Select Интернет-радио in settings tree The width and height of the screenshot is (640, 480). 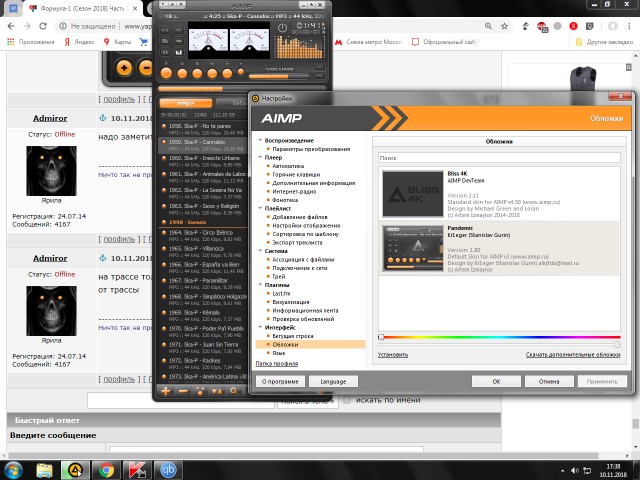tap(294, 191)
